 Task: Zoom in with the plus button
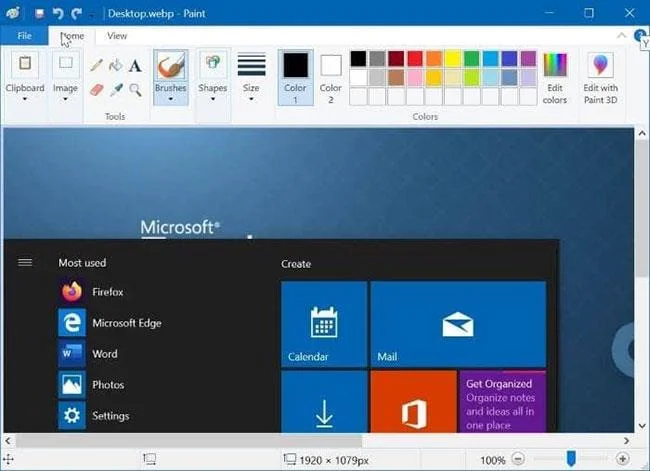click(x=622, y=459)
